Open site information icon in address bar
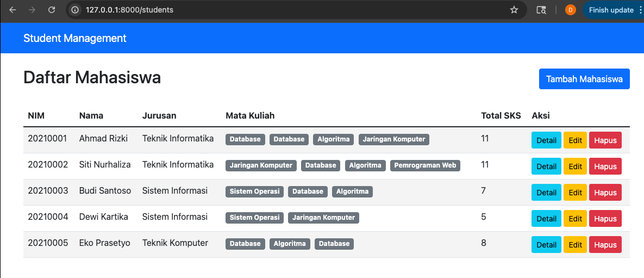This screenshot has height=278, width=644. [x=75, y=10]
